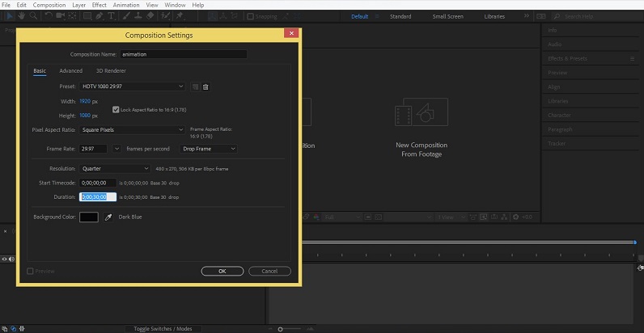Viewport: 644px width, 333px height.
Task: Click the OK button
Action: pyautogui.click(x=222, y=271)
